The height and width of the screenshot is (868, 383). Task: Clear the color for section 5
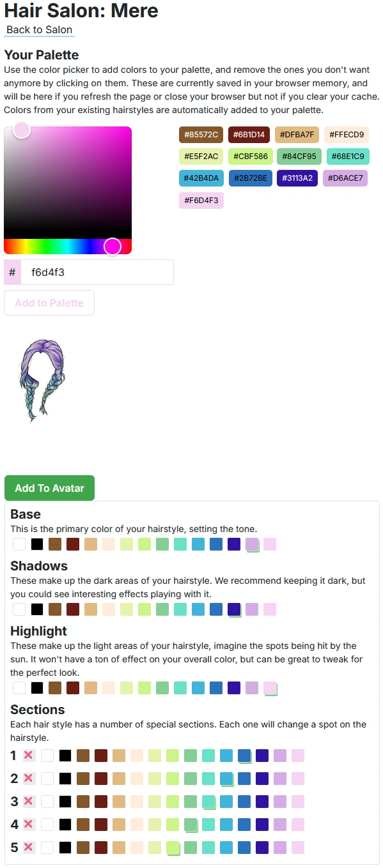click(x=29, y=848)
